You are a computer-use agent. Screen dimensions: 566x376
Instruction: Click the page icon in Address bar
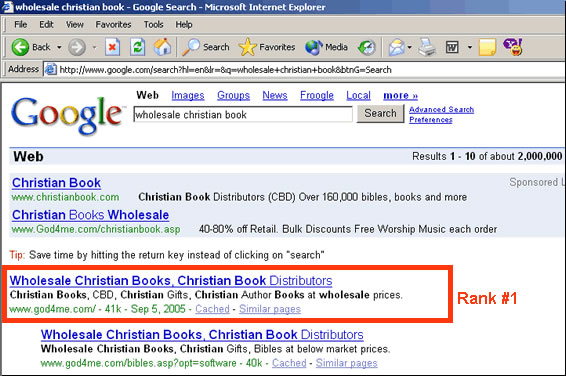51,69
